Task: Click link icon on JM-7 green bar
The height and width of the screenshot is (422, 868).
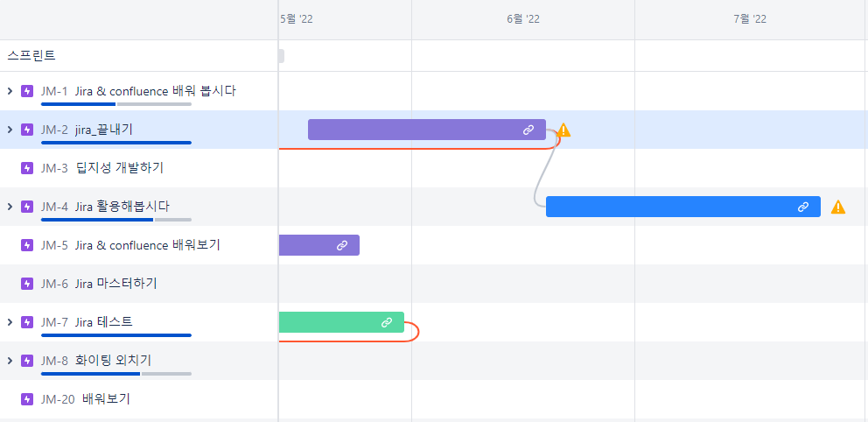Action: (x=387, y=322)
